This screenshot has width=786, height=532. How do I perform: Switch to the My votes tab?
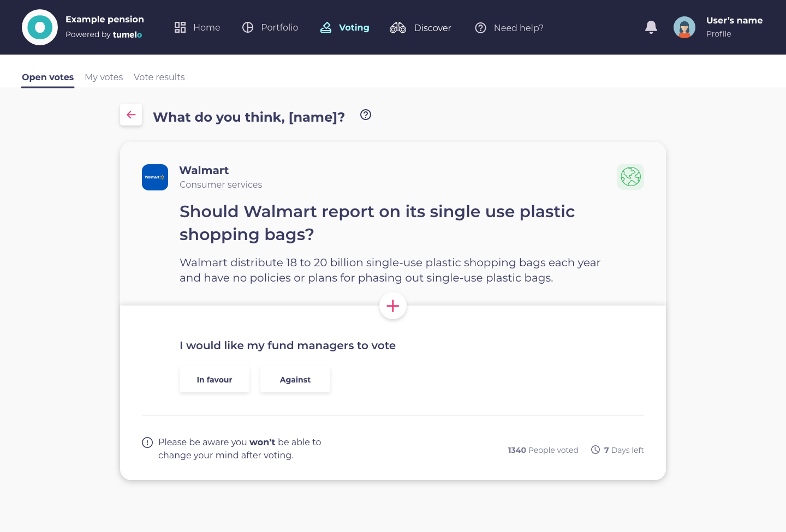(104, 77)
